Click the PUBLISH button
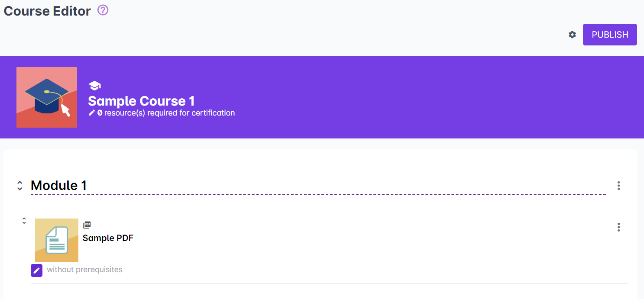The image size is (644, 299). point(609,35)
